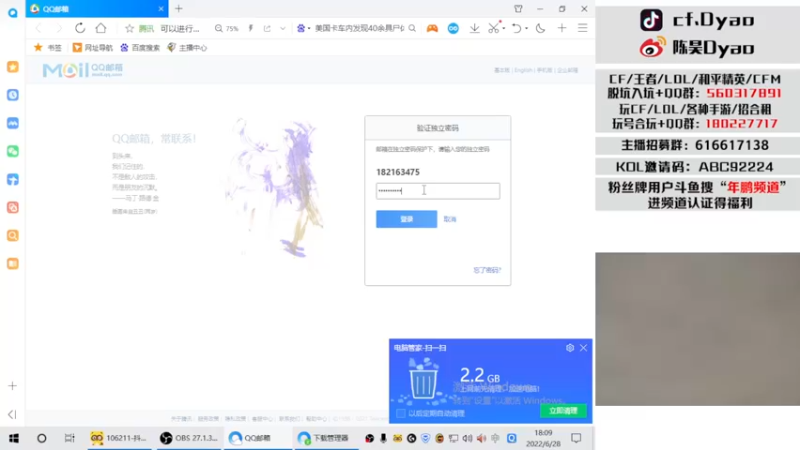Open a new browser tab
Viewport: 800px width, 450px height.
(x=179, y=9)
